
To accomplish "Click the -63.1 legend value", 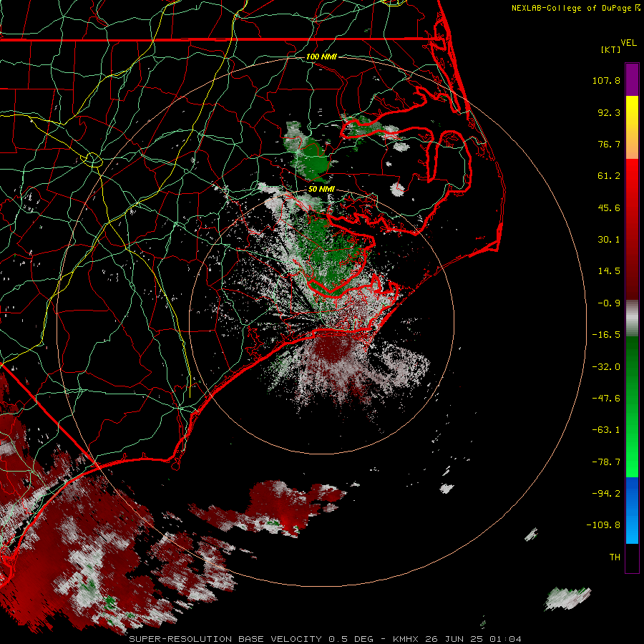I will pyautogui.click(x=606, y=430).
